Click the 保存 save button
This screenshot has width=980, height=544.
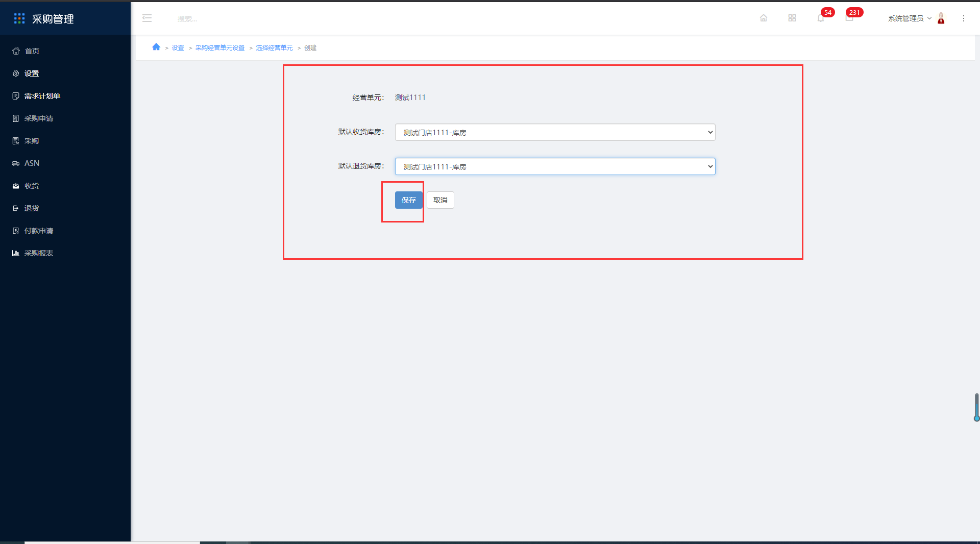click(408, 200)
